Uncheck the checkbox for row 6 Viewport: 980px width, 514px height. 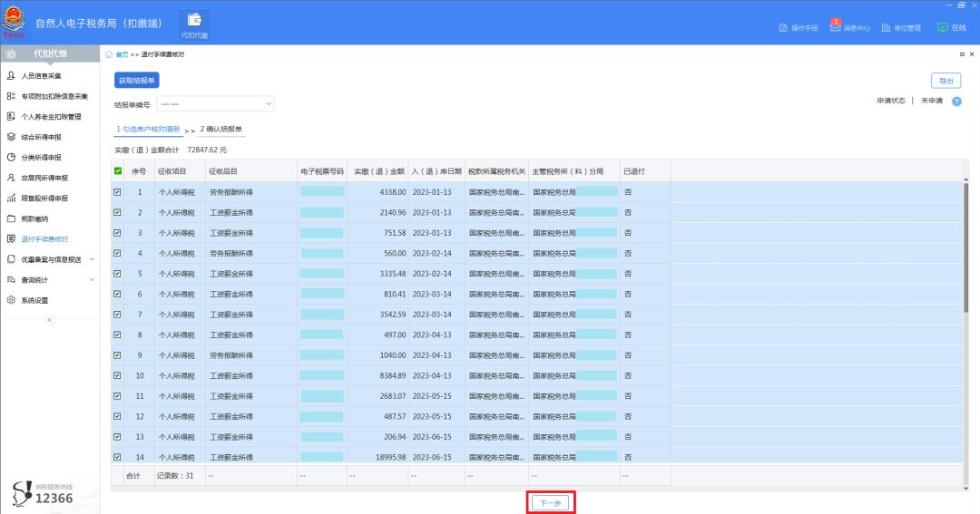pos(117,294)
